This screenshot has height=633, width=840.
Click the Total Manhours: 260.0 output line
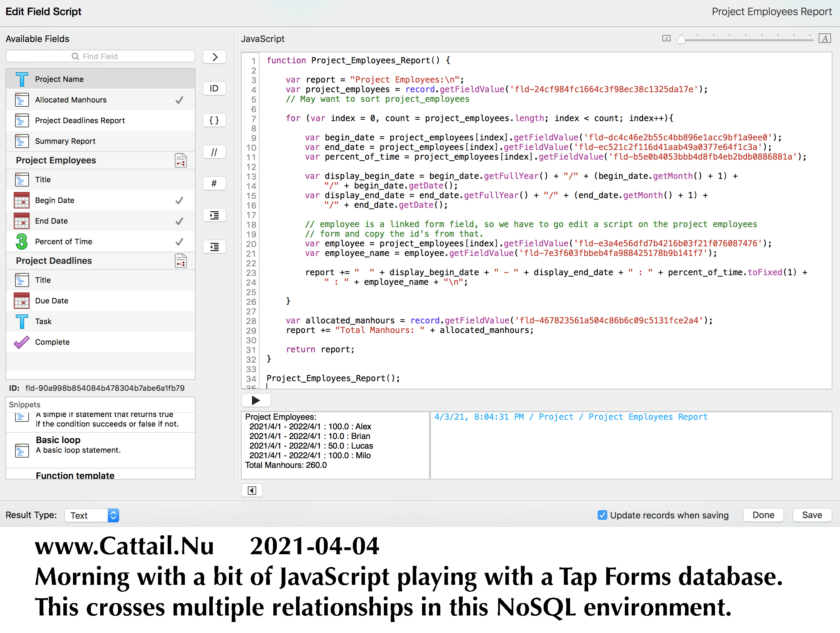286,465
